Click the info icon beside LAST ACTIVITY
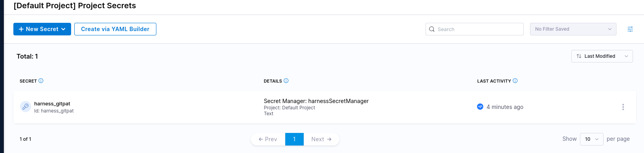 (515, 81)
